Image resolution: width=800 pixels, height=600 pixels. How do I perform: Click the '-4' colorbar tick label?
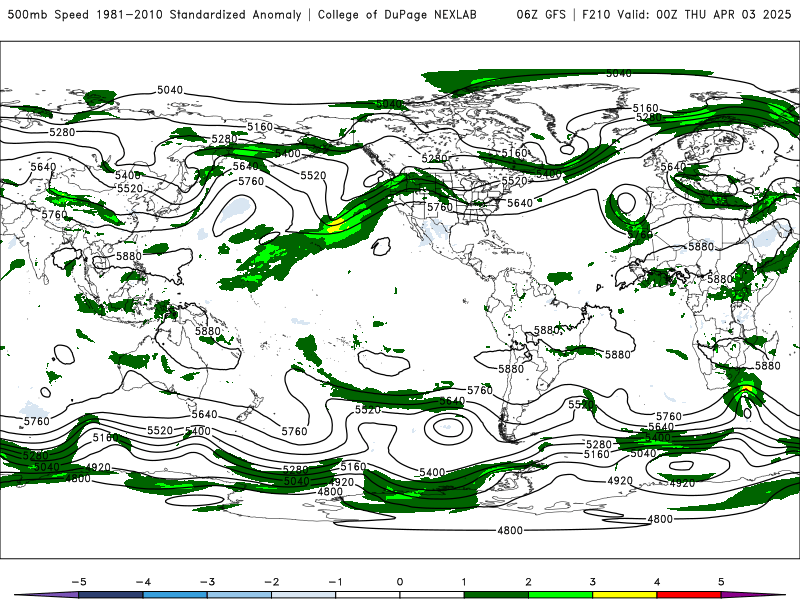tap(143, 582)
